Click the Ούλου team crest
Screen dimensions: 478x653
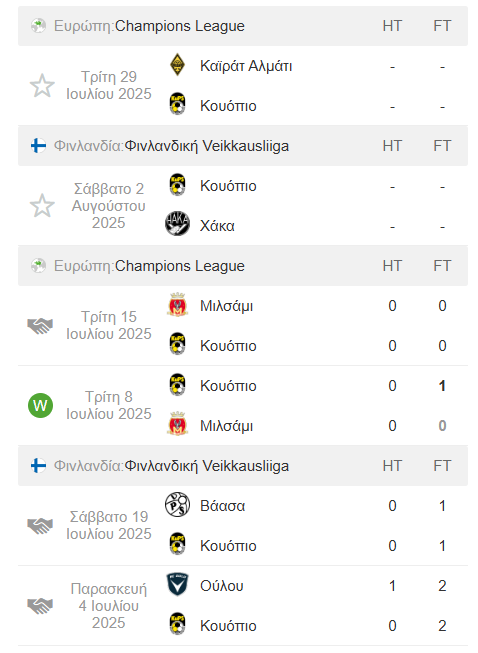point(177,585)
